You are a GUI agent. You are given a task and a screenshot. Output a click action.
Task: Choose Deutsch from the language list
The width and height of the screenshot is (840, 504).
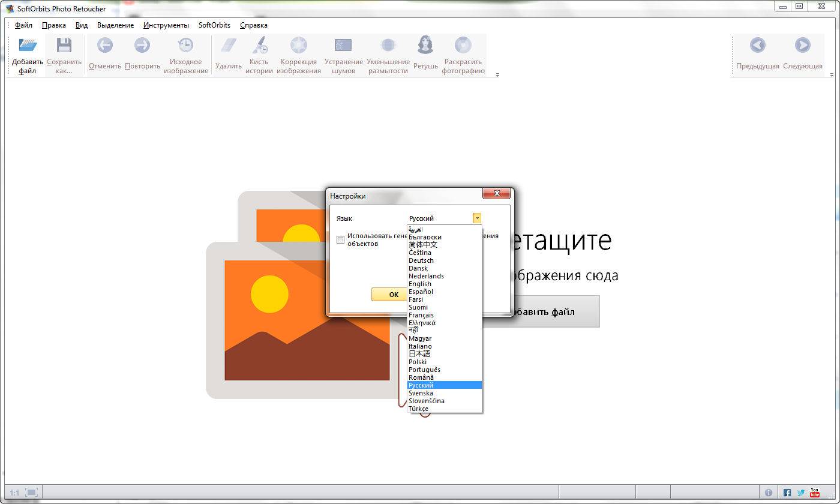pyautogui.click(x=445, y=260)
